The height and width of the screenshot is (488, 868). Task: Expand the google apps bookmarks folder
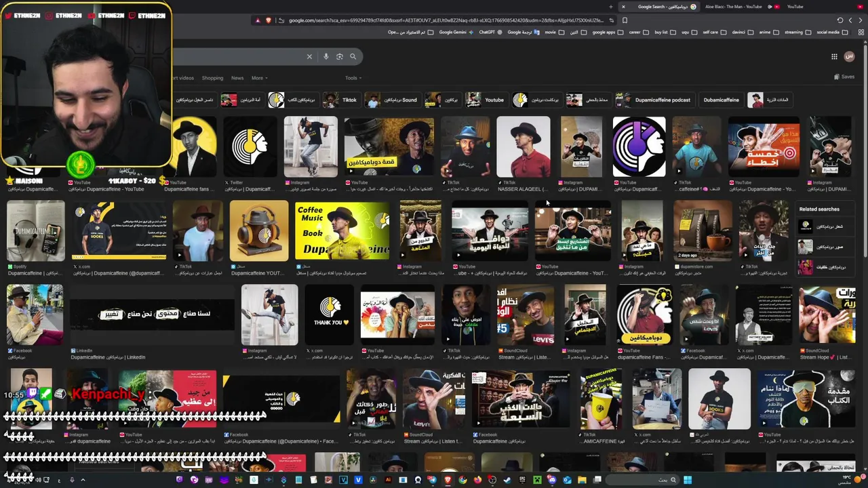pyautogui.click(x=608, y=32)
